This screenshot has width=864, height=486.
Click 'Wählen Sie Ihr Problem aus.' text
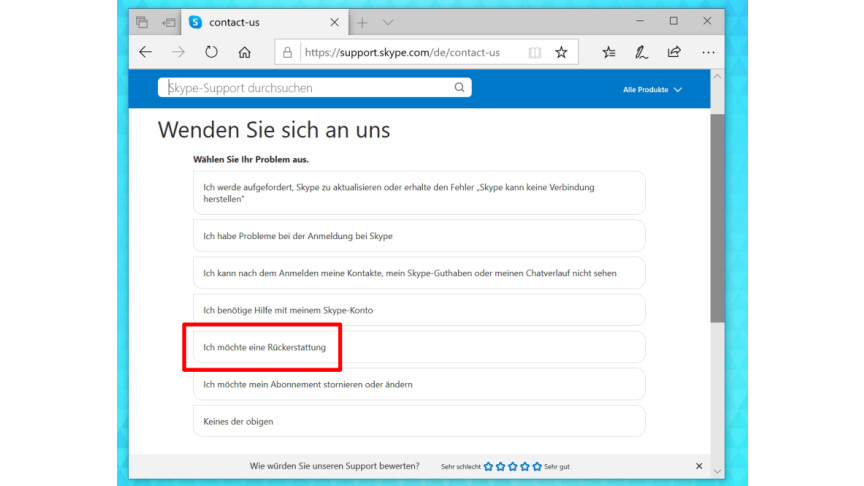point(251,159)
